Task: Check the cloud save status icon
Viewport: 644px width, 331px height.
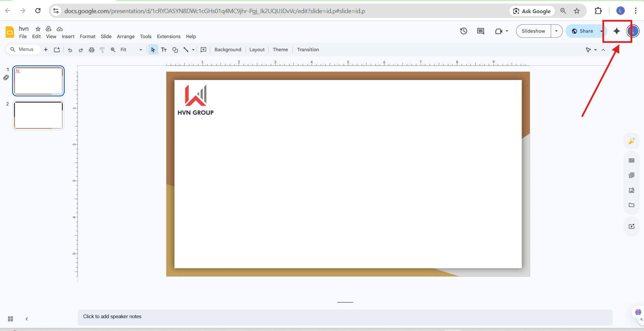Action: [x=60, y=29]
